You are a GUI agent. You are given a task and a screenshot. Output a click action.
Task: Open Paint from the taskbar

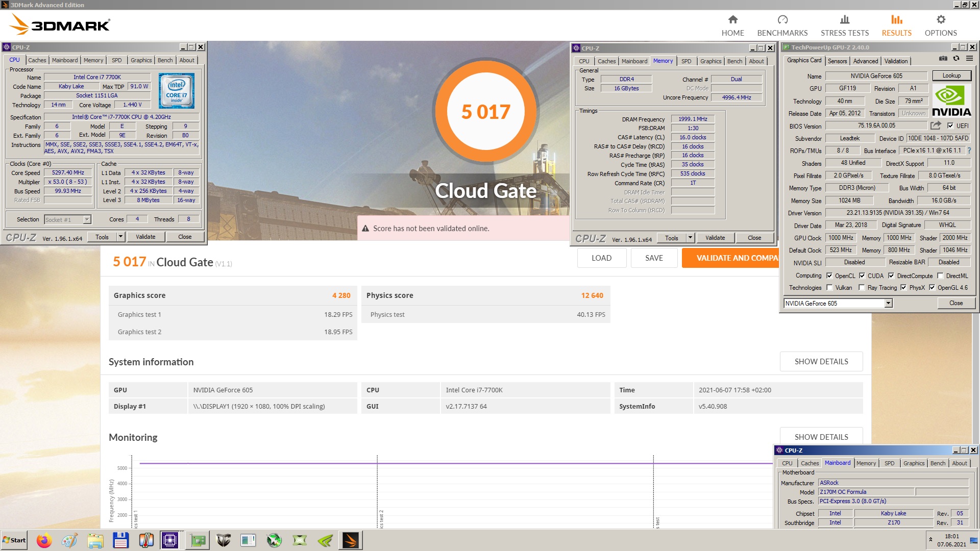tap(69, 540)
